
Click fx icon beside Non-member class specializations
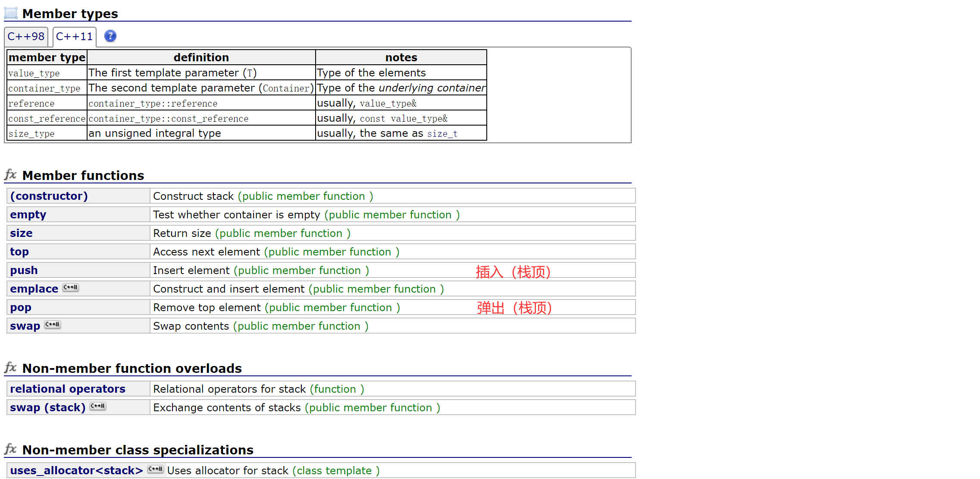point(11,449)
